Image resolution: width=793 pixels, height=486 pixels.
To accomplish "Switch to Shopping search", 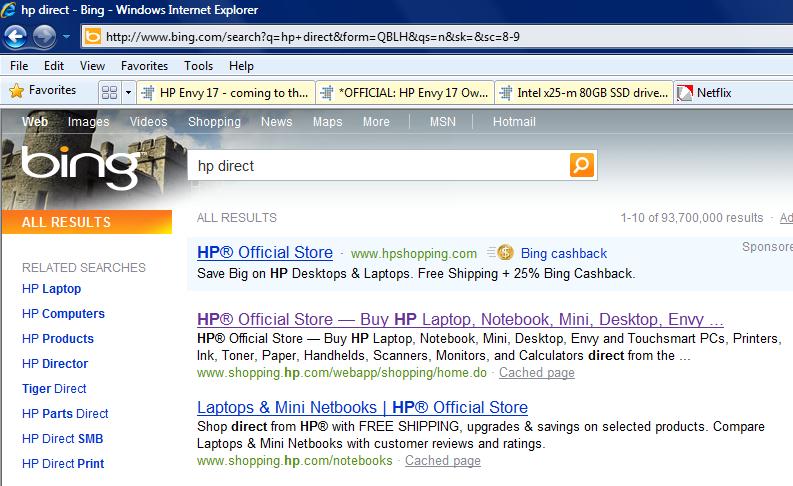I will point(214,121).
